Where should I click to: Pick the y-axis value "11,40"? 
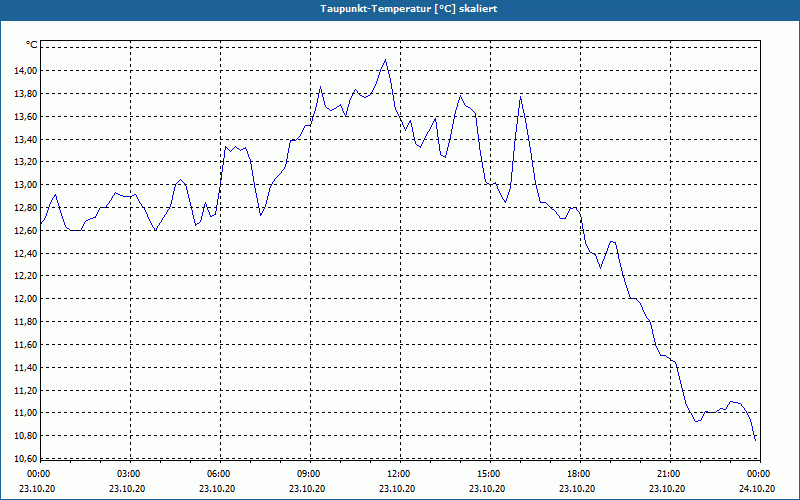pos(26,368)
